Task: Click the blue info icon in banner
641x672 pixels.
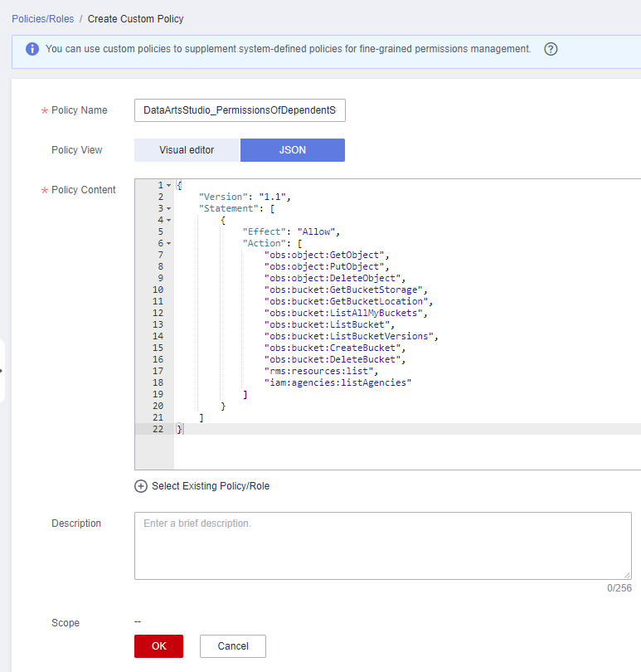Action: (x=32, y=49)
